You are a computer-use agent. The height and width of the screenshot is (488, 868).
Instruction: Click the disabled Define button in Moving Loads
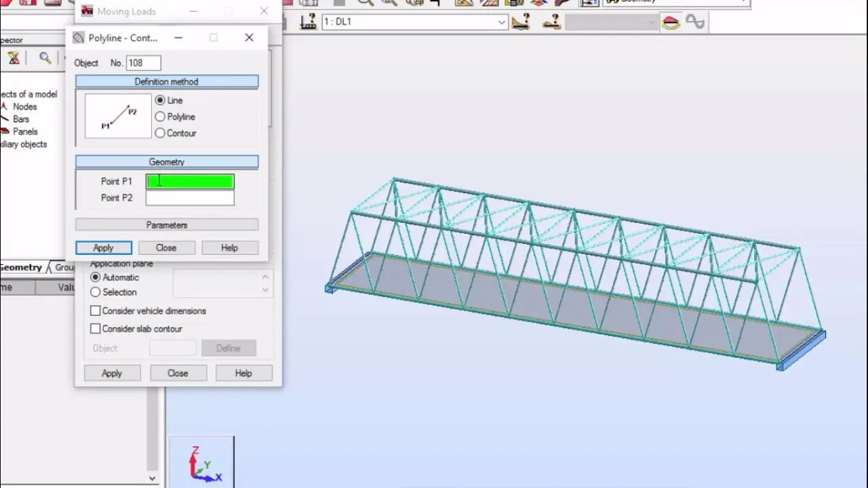[x=229, y=348]
